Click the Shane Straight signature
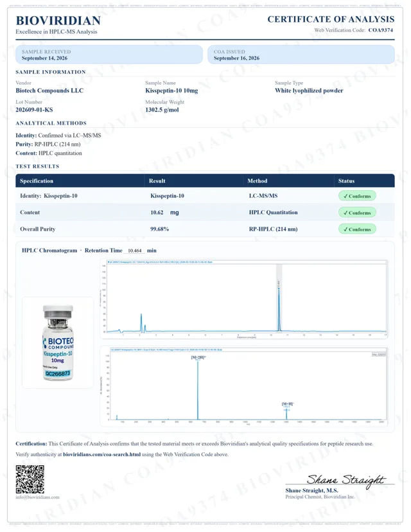 click(345, 480)
